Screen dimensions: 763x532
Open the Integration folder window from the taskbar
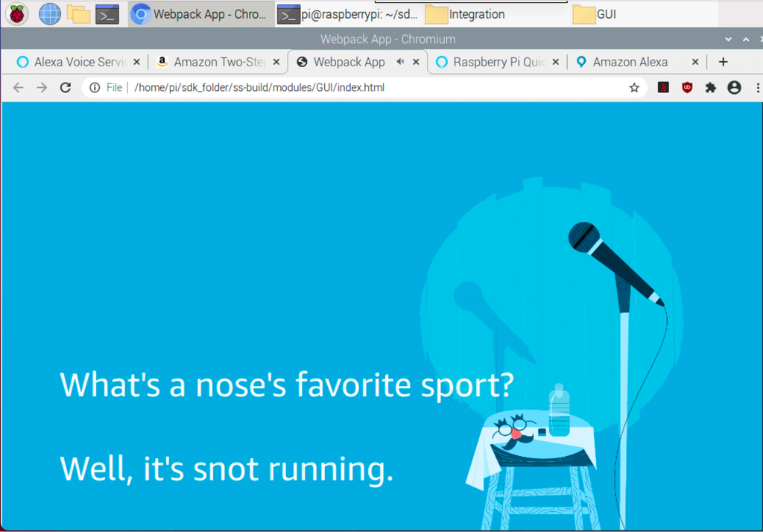click(x=496, y=14)
